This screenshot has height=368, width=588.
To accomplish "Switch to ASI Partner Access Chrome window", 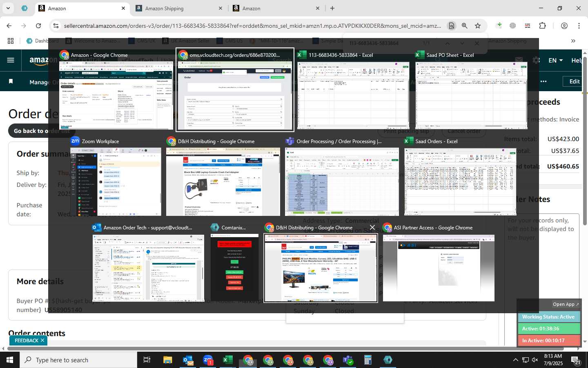I will [439, 268].
